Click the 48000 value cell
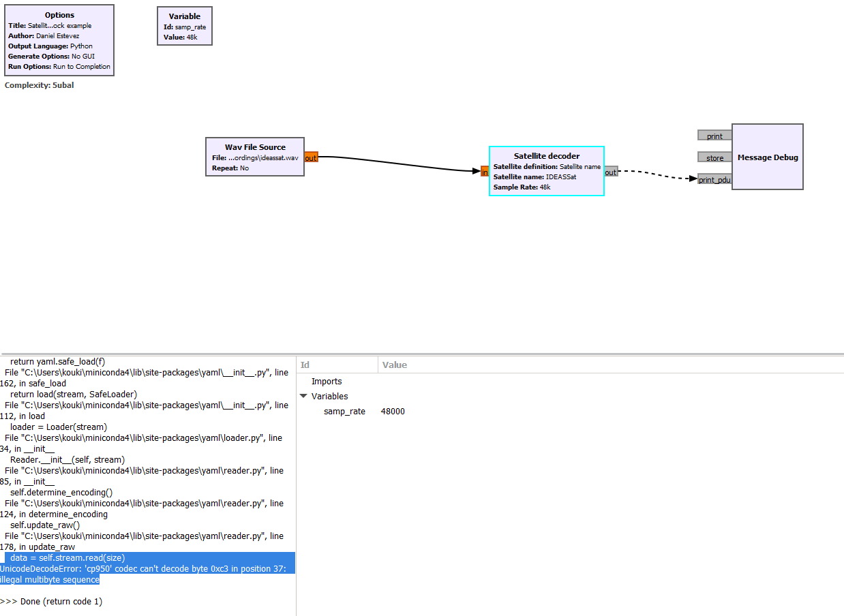Screen dimensions: 844x616 [x=393, y=412]
